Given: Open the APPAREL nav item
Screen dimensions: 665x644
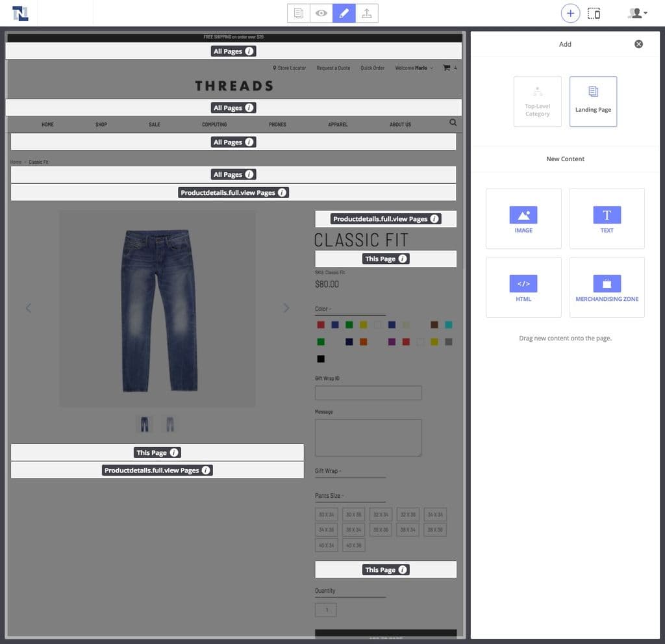Looking at the screenshot, I should pos(338,124).
